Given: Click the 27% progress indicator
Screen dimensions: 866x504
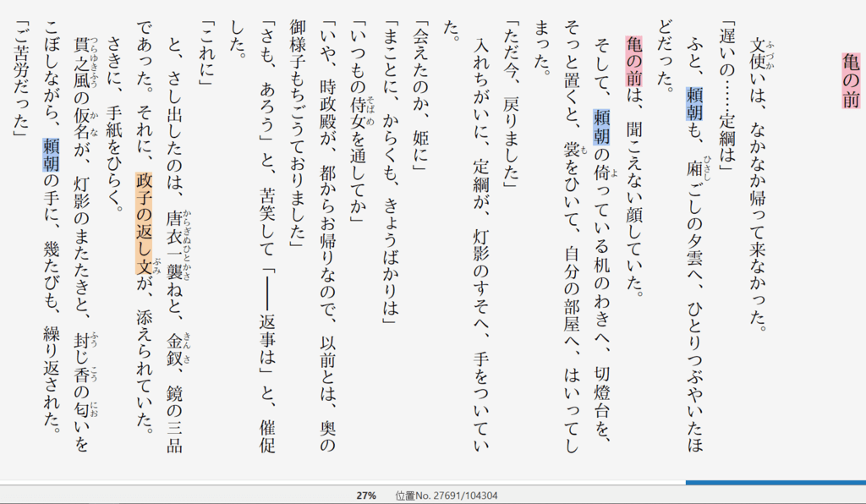Looking at the screenshot, I should pyautogui.click(x=366, y=496).
